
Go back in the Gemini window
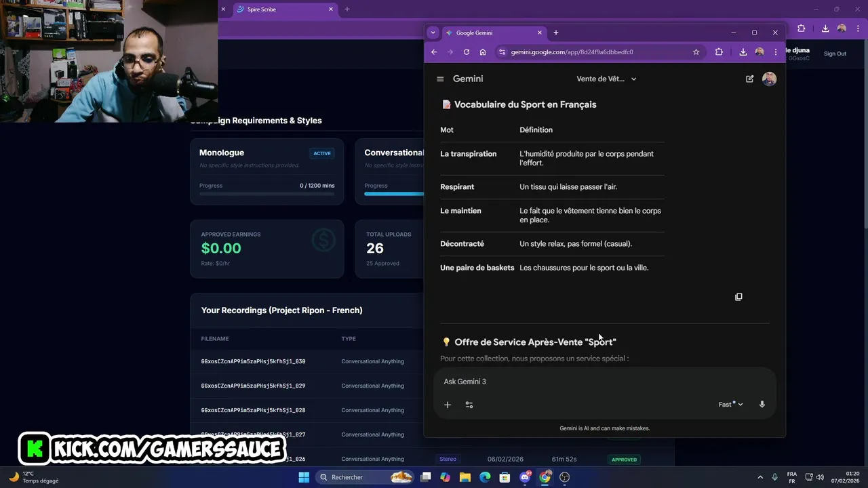434,52
